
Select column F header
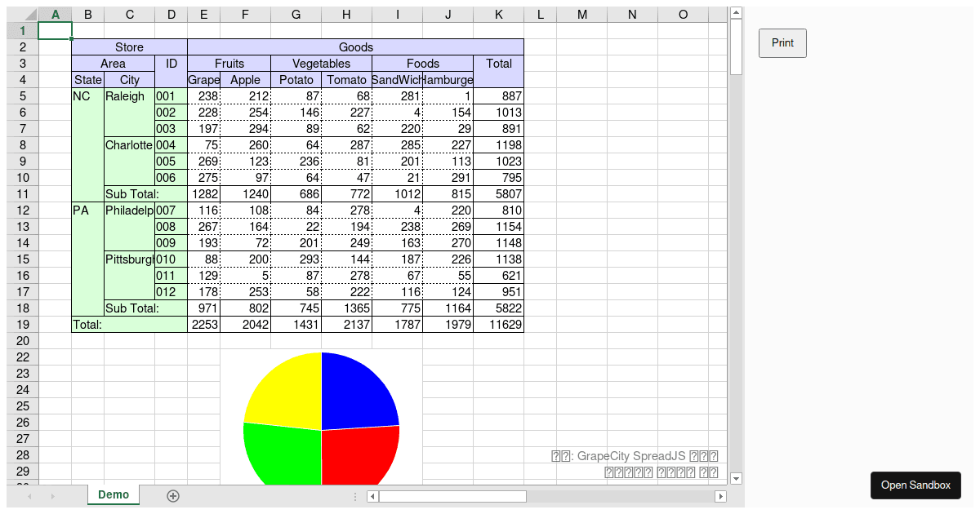coord(245,15)
